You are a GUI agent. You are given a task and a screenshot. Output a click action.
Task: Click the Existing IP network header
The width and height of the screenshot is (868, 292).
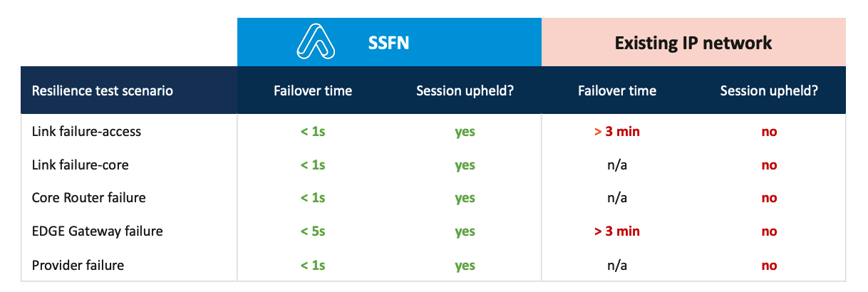pyautogui.click(x=693, y=43)
